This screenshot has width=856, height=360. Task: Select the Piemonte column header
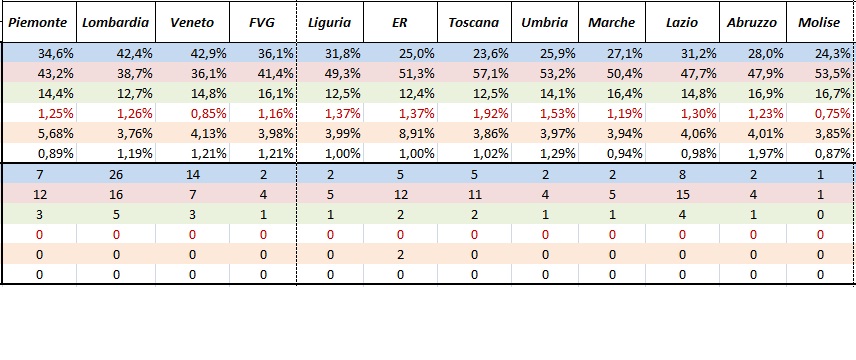pyautogui.click(x=39, y=22)
